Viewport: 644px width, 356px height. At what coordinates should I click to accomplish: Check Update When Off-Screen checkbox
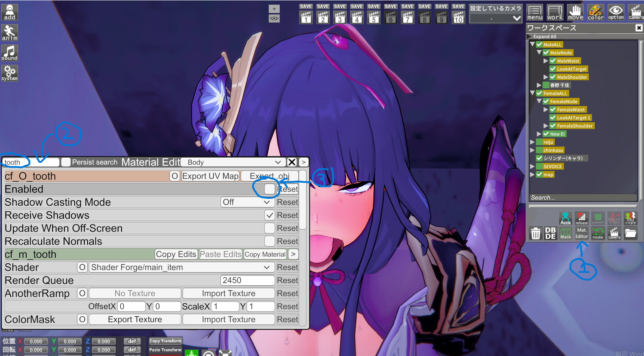[270, 228]
